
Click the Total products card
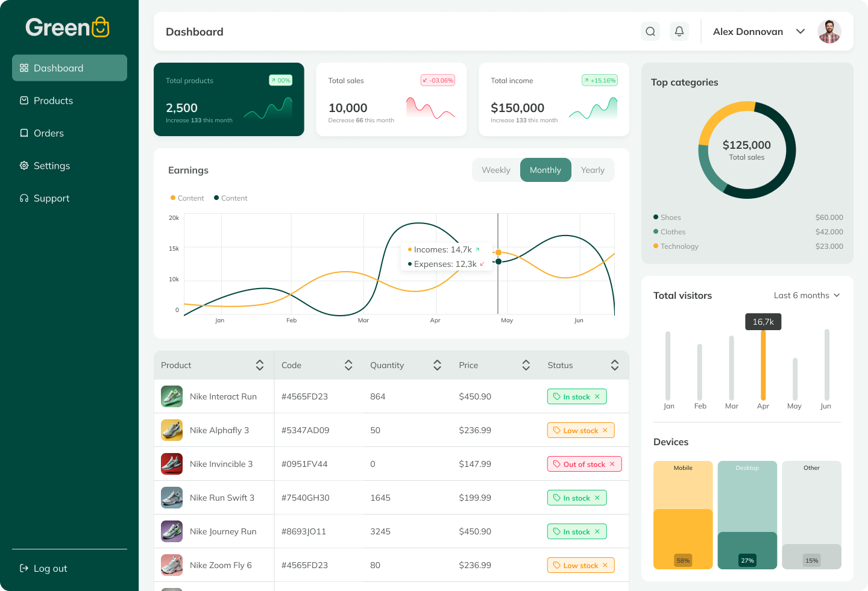[x=229, y=99]
